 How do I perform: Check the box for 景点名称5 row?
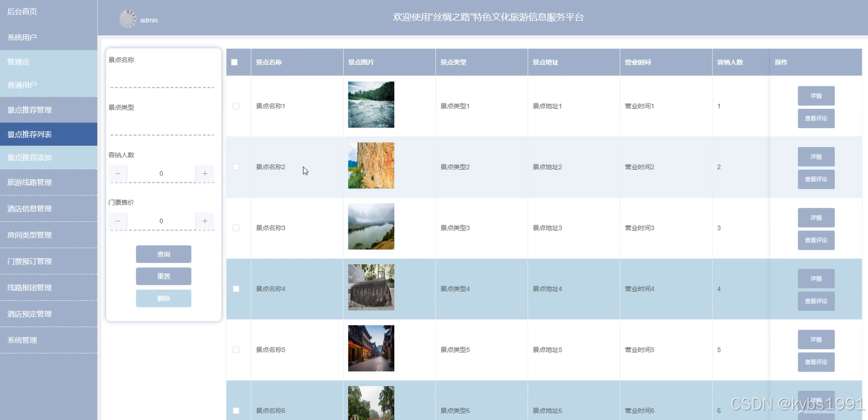click(x=236, y=350)
